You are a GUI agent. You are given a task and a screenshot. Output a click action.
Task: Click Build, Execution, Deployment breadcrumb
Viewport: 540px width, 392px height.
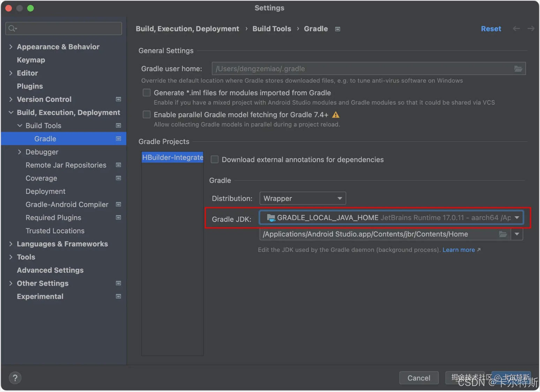click(187, 29)
